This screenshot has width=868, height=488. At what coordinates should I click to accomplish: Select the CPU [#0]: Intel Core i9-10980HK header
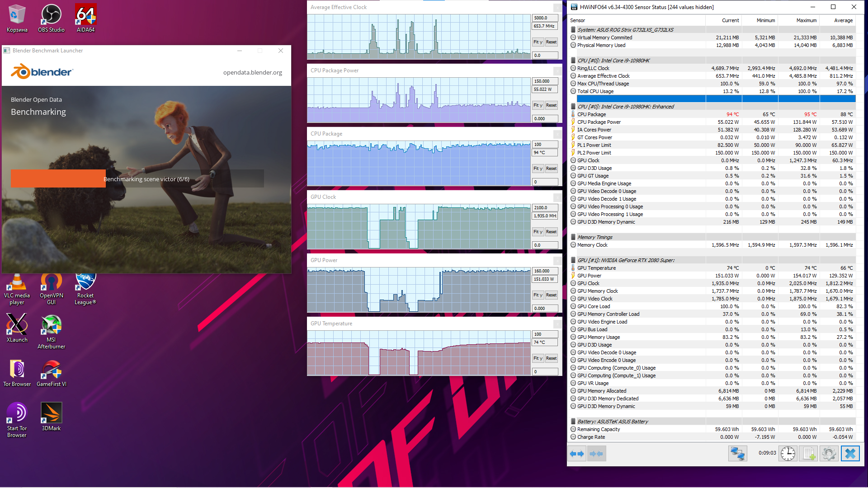pyautogui.click(x=712, y=61)
